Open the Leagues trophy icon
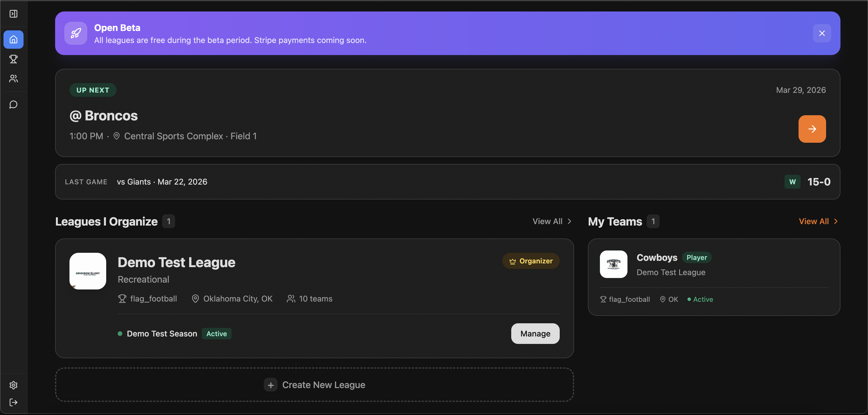 [x=13, y=59]
